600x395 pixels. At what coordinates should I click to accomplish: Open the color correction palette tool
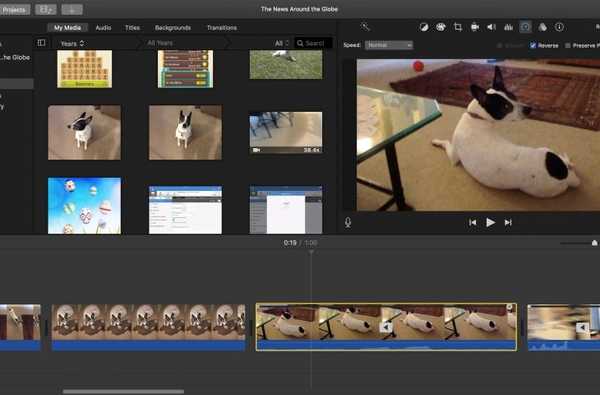coord(441,27)
